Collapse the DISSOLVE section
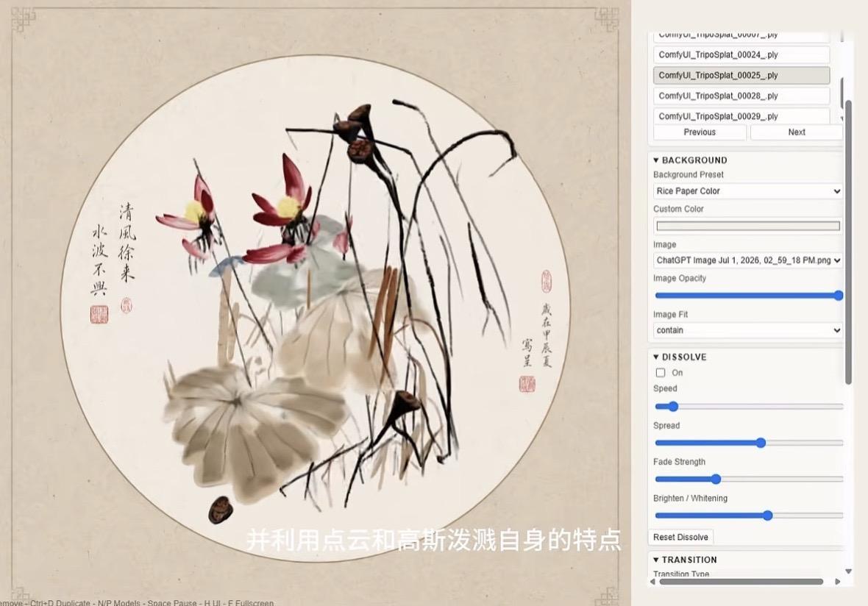 [680, 357]
